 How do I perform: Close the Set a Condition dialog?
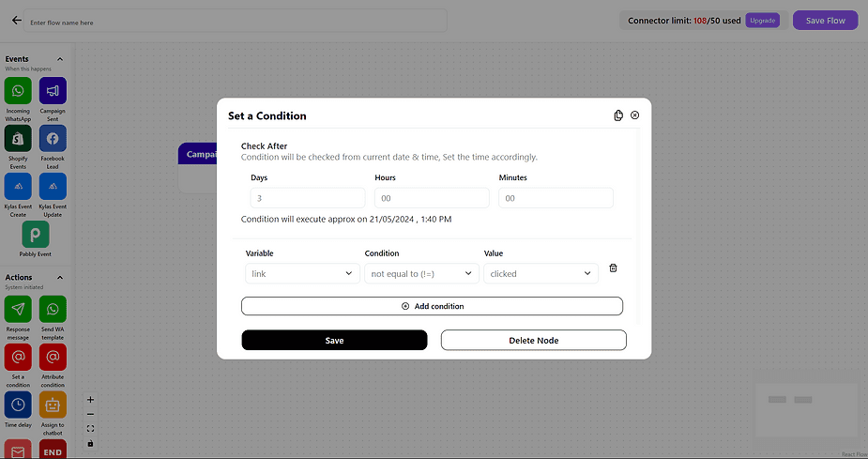(x=635, y=115)
